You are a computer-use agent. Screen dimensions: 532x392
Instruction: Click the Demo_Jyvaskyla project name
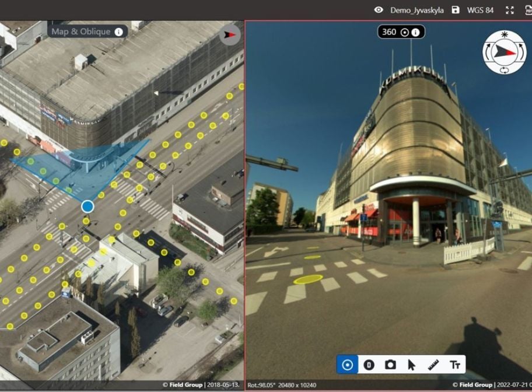(x=418, y=10)
